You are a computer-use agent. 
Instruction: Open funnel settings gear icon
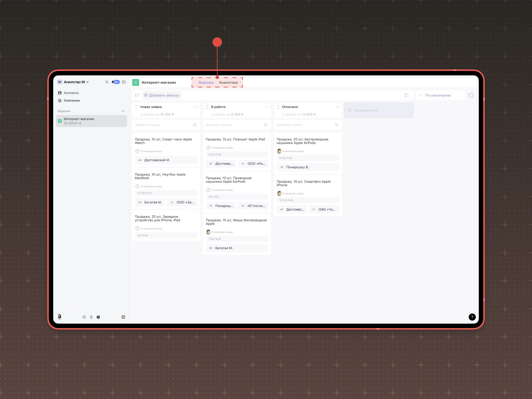(471, 95)
